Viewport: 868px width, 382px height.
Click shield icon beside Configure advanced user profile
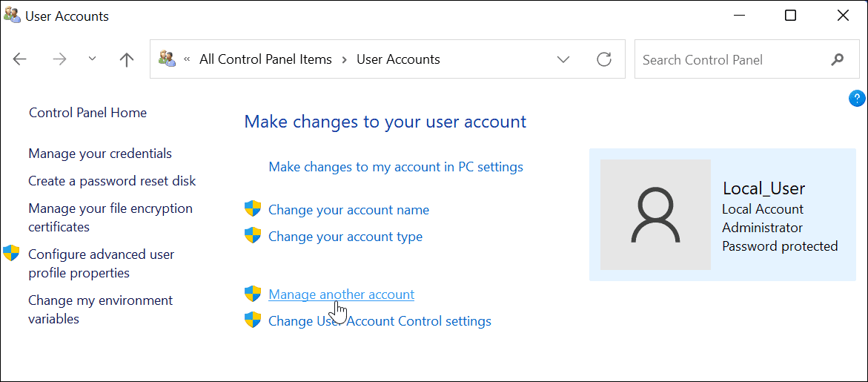pos(11,253)
